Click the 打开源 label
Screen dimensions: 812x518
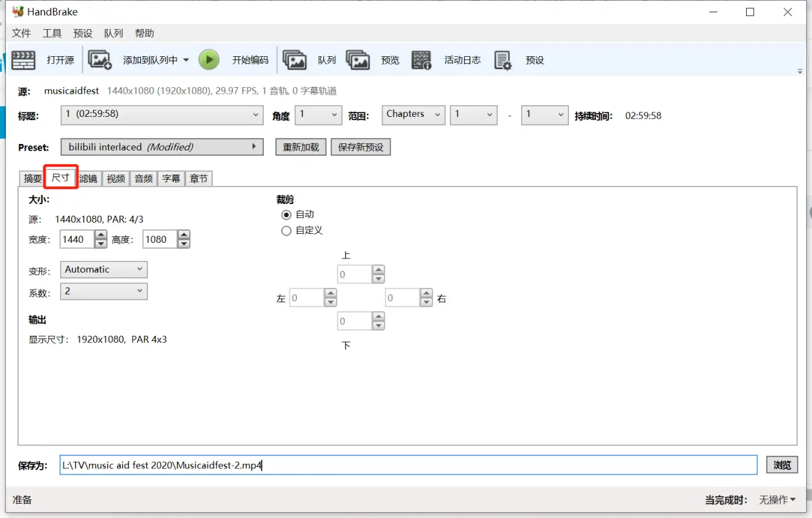click(60, 60)
